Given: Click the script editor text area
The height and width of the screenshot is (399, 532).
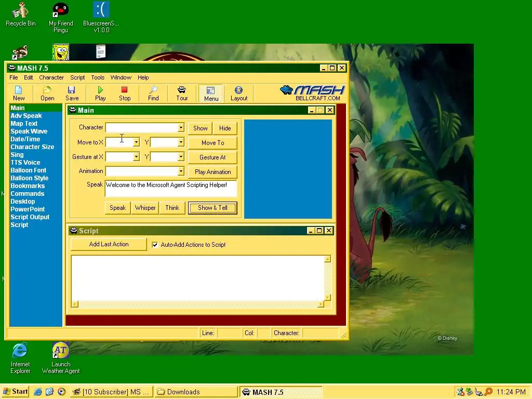Looking at the screenshot, I should click(x=198, y=278).
